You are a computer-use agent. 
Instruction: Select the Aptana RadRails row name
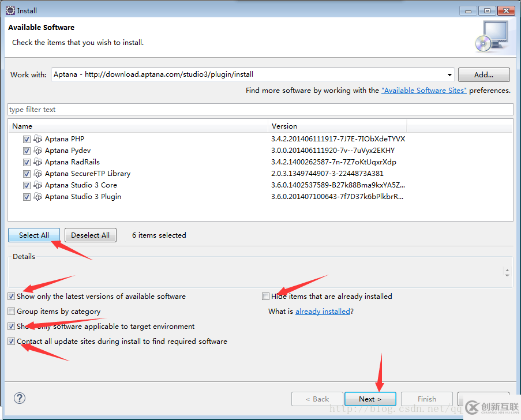coord(73,162)
